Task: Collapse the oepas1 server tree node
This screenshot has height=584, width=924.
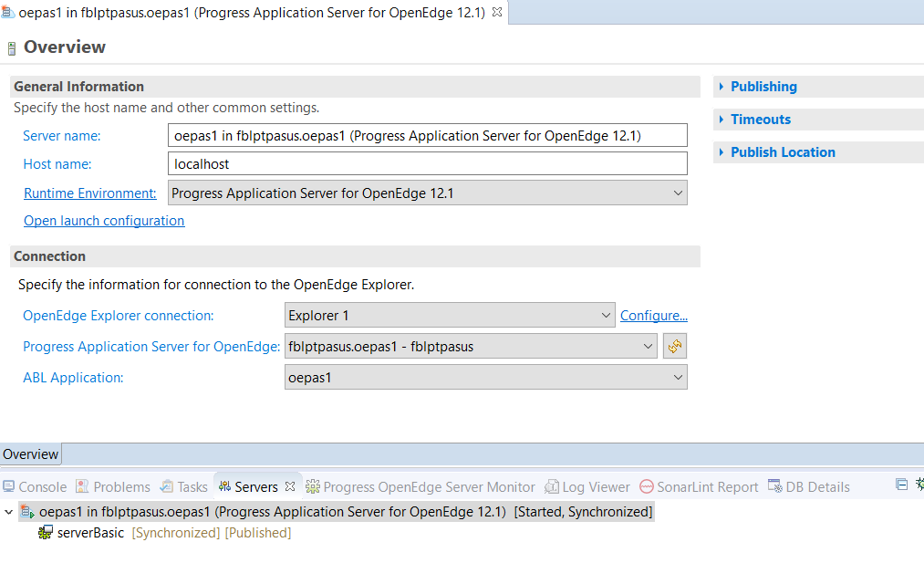Action: [x=9, y=512]
